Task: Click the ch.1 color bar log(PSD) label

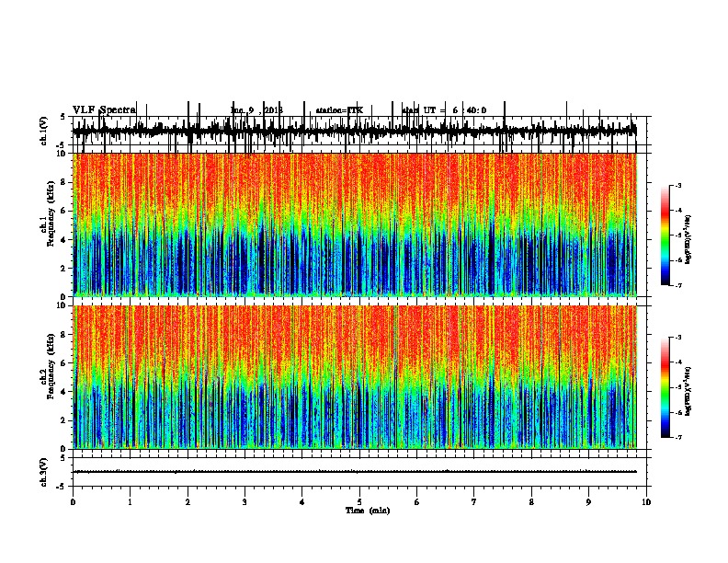Action: tap(688, 239)
